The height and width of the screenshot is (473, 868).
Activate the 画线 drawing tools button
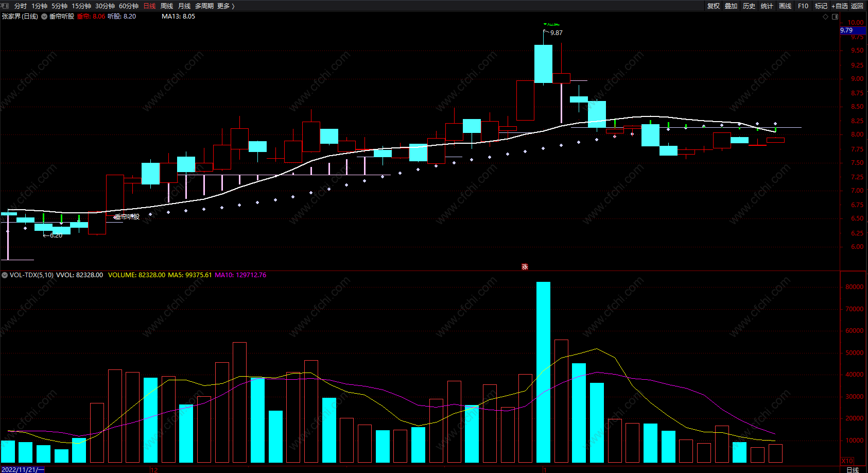(x=785, y=6)
